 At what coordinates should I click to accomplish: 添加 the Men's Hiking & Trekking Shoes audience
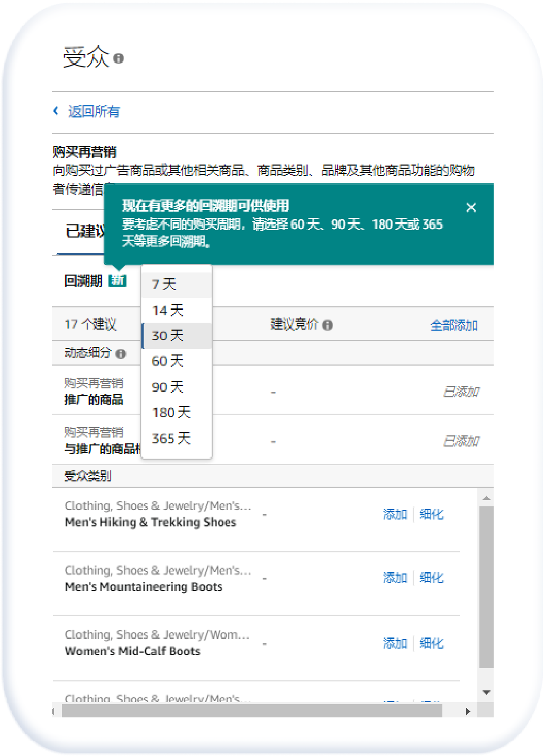point(395,514)
